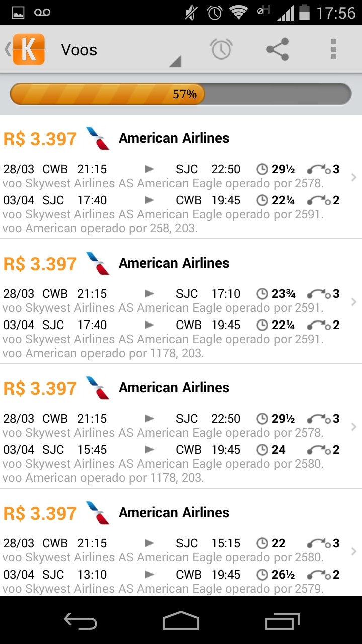362x644 pixels.
Task: Open the price alert clock icon
Action: [221, 49]
